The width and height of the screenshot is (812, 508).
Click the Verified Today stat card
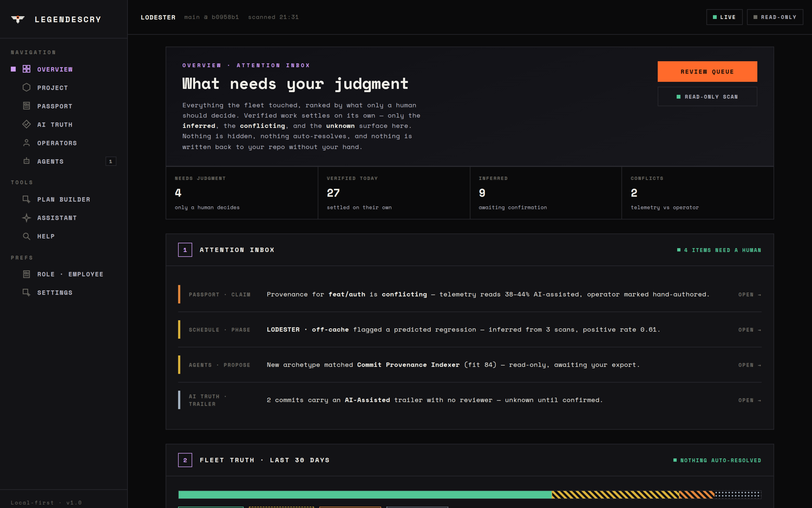pos(394,193)
